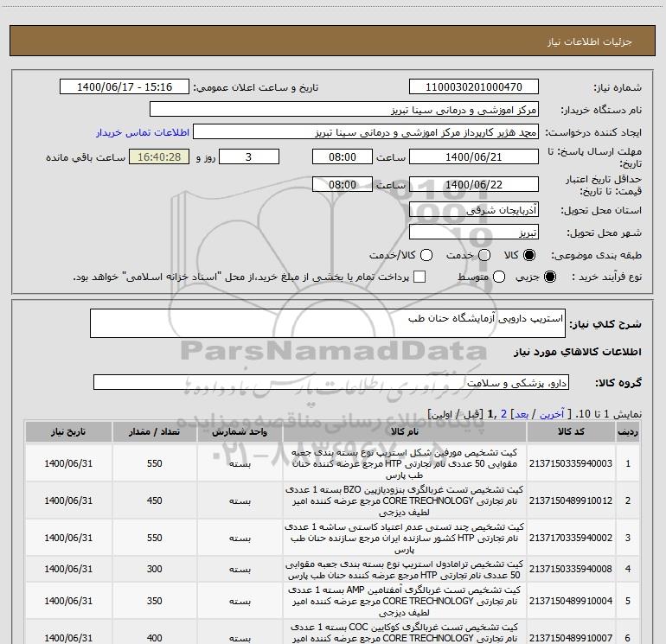This screenshot has width=666, height=644.
Task: Click the تاریخ نیاز column header
Action: point(68,431)
